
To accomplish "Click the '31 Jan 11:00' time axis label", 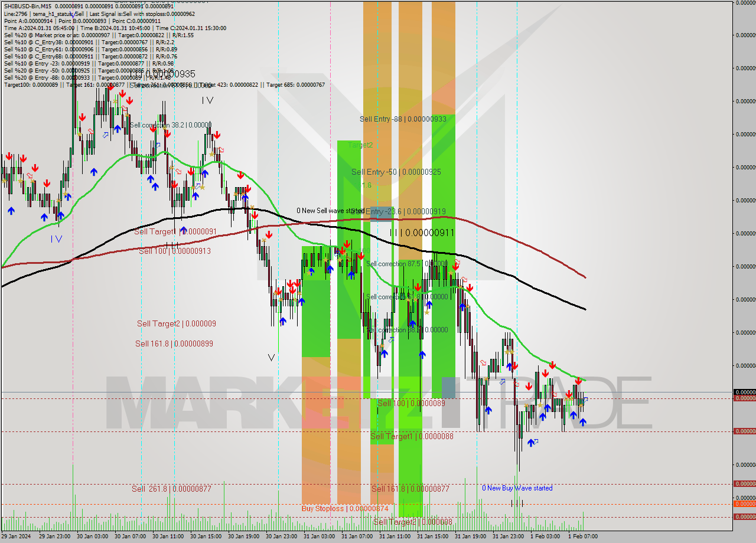I will coord(395,537).
